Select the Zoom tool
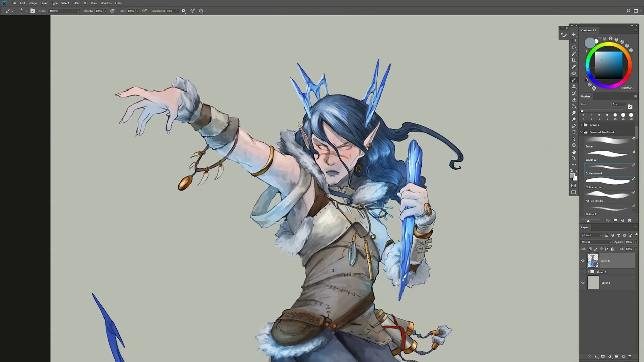 [x=573, y=158]
